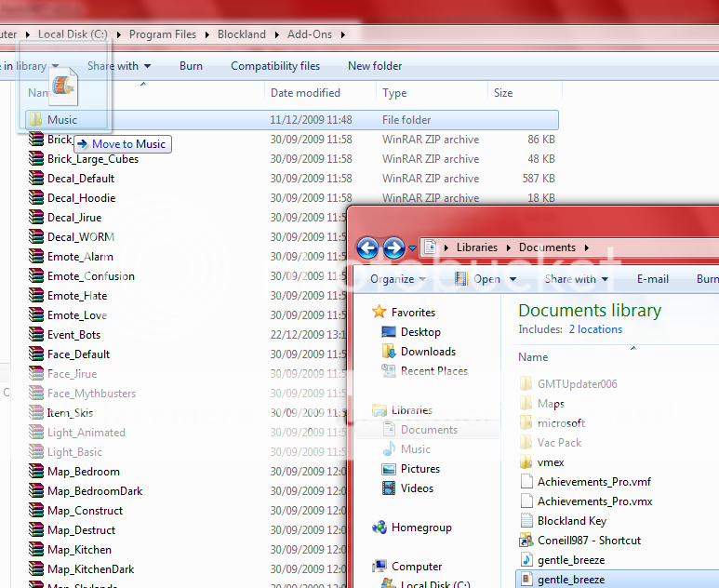
Task: Open the dropdown arrow beside Open button
Action: [513, 279]
